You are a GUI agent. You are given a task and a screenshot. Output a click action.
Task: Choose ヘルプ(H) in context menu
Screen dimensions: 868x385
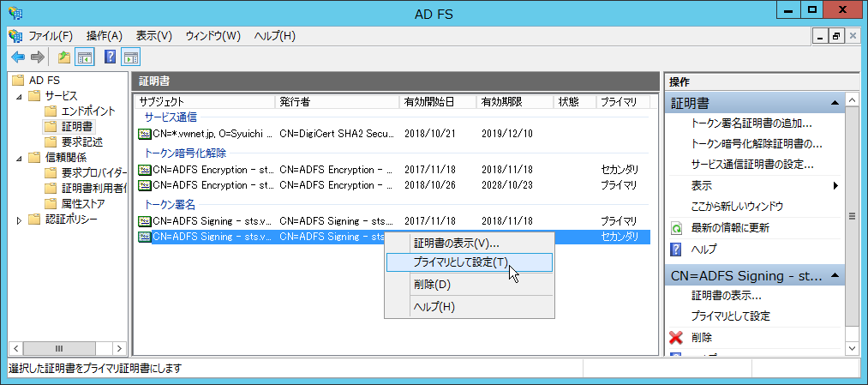470,306
